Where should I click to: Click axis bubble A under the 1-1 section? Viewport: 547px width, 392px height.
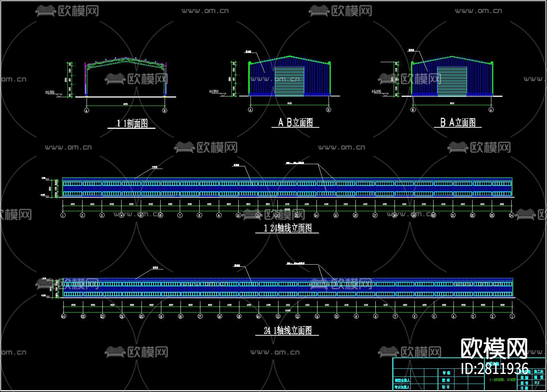87,110
